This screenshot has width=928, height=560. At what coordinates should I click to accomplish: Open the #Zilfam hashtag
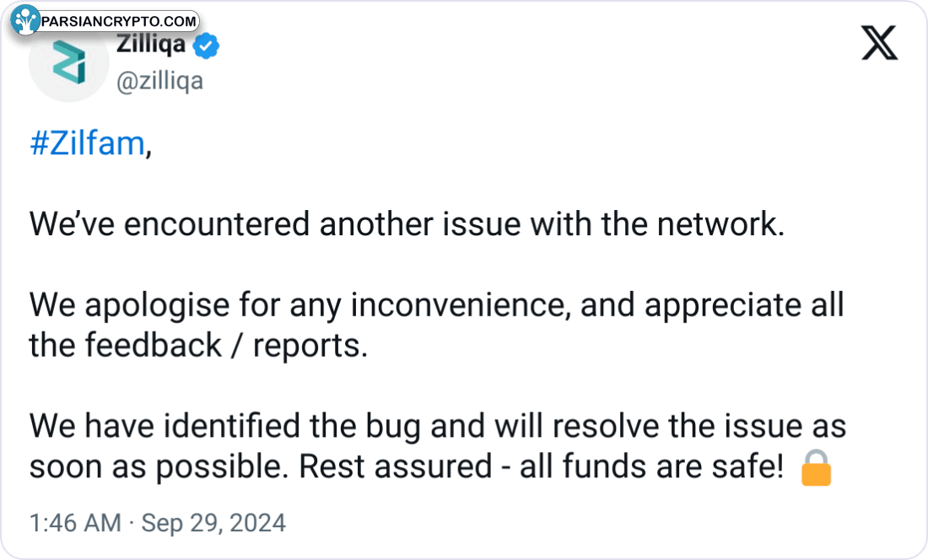87,143
